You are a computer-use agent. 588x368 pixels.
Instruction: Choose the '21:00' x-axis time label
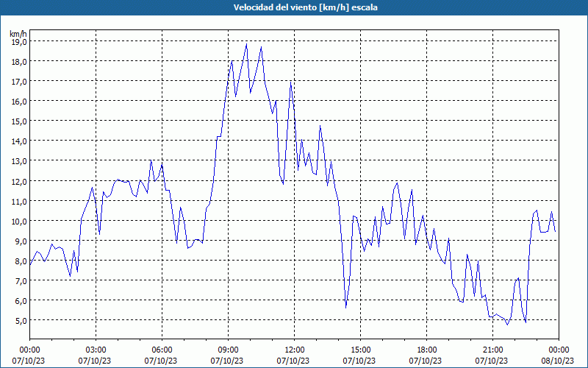[x=492, y=350]
